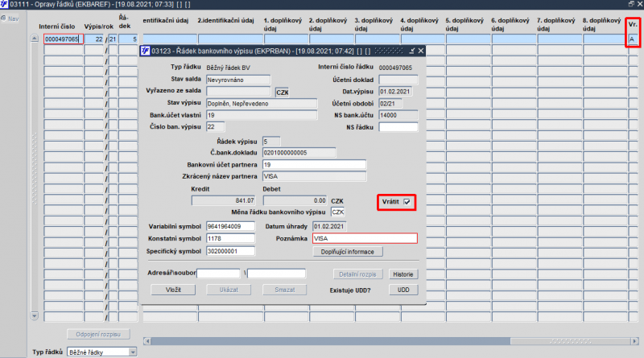Click the Stav salda field Nevyrovnáno
Viewport: 644px width, 358px height.
click(238, 80)
